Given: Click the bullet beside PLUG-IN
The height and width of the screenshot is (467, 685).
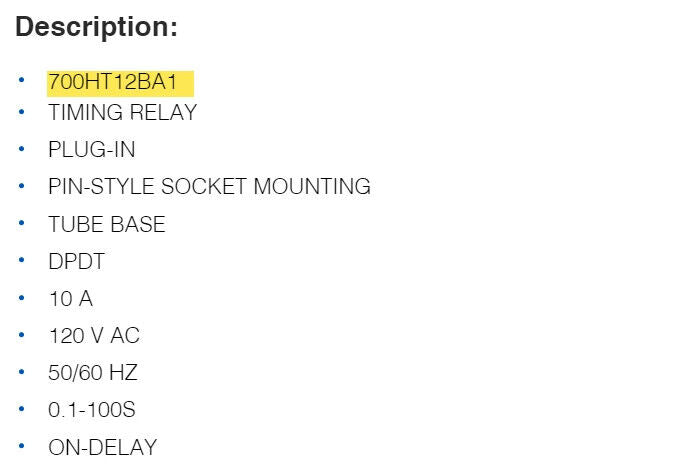Looking at the screenshot, I should click(x=21, y=149).
